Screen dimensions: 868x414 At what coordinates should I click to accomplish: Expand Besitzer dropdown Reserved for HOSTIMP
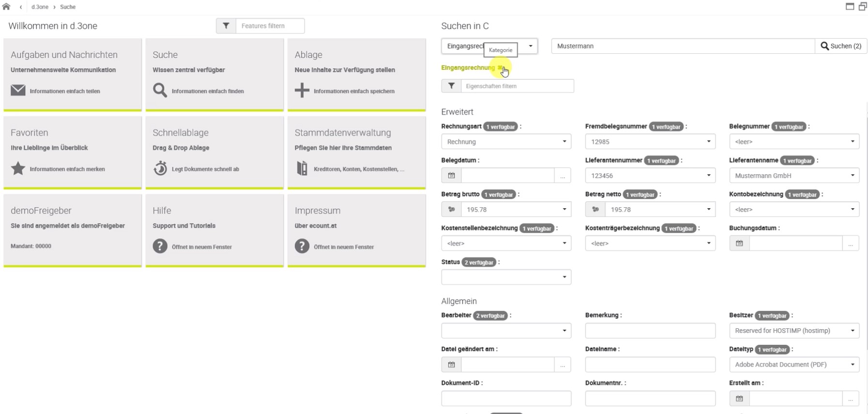(794, 330)
